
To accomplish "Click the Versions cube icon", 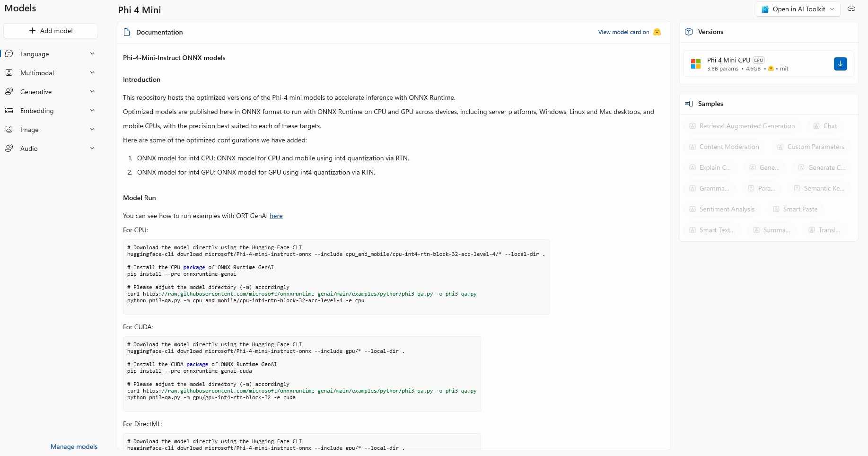I will pos(689,32).
